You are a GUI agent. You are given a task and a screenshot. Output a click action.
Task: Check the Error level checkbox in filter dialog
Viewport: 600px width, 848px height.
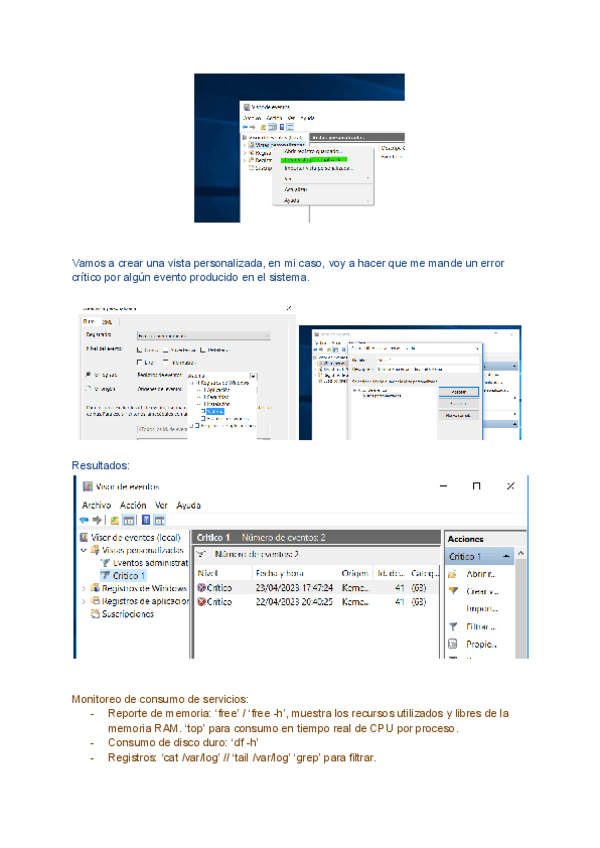(x=140, y=362)
